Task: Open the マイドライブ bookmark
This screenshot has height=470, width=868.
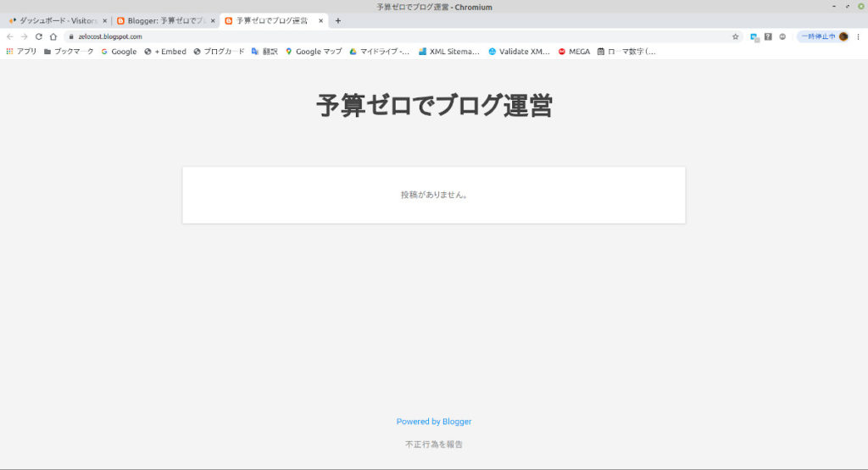Action: [379, 52]
